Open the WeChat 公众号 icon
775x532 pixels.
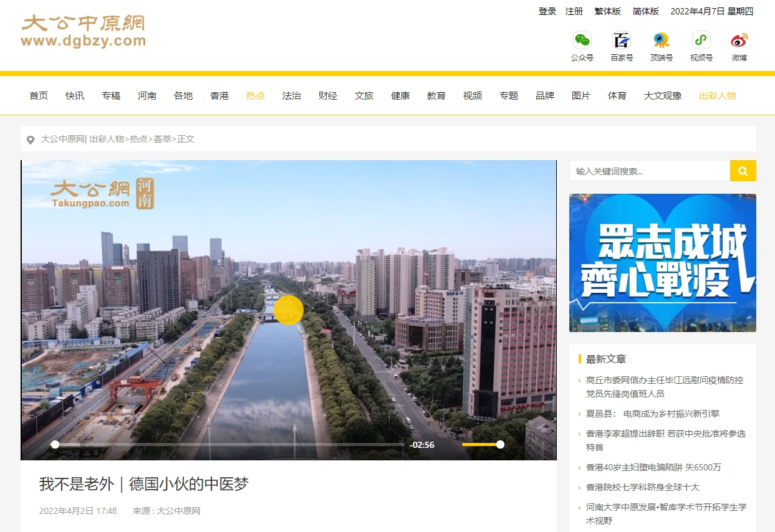pyautogui.click(x=582, y=40)
